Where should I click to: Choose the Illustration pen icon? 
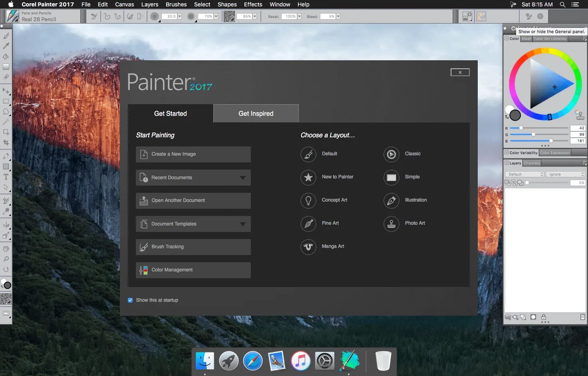click(x=391, y=200)
